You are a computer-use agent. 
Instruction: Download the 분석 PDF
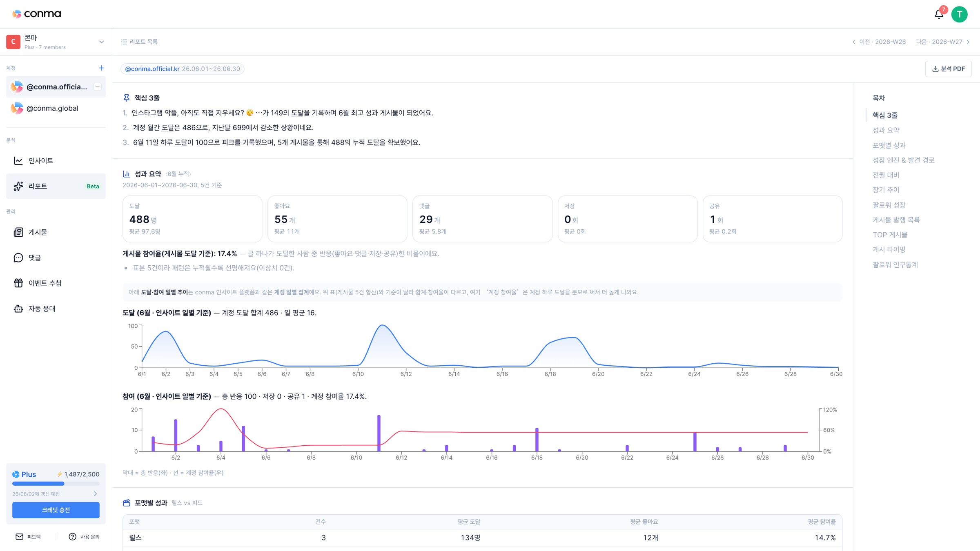pyautogui.click(x=948, y=69)
